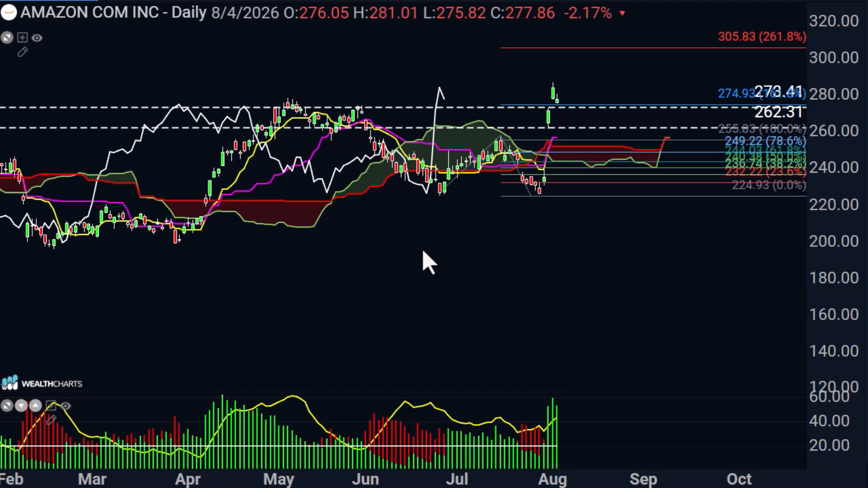Open the pencil edit tool on price pane

pyautogui.click(x=22, y=52)
